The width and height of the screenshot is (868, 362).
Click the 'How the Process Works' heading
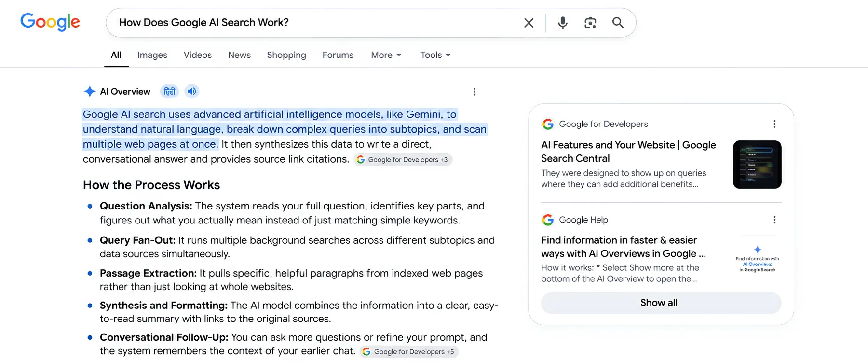point(151,185)
